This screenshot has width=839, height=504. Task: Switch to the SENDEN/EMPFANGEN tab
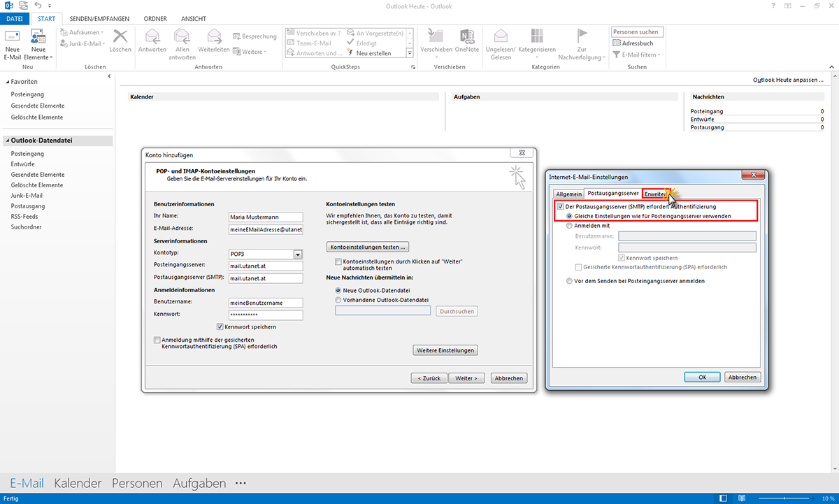(x=99, y=18)
